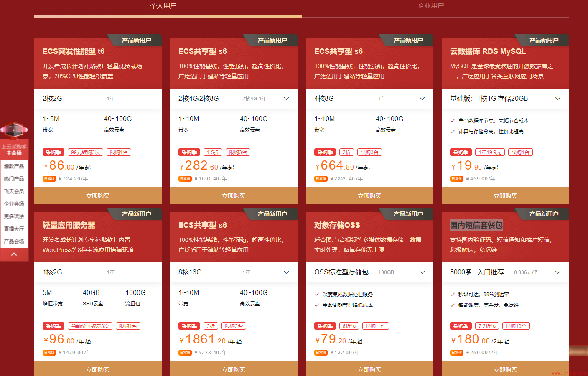Click the 限购一件 tag
Viewport: 588px width, 376px height.
tap(376, 326)
